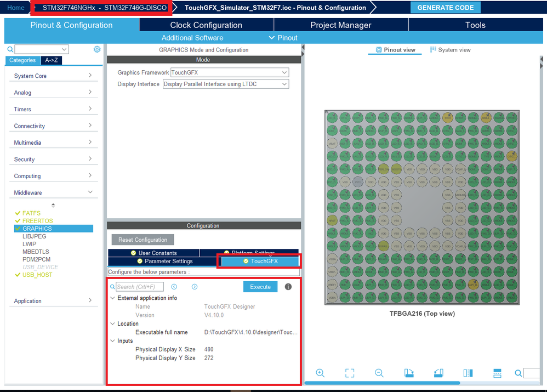The width and height of the screenshot is (547, 392).
Task: Select the Categories tab
Action: (22, 60)
